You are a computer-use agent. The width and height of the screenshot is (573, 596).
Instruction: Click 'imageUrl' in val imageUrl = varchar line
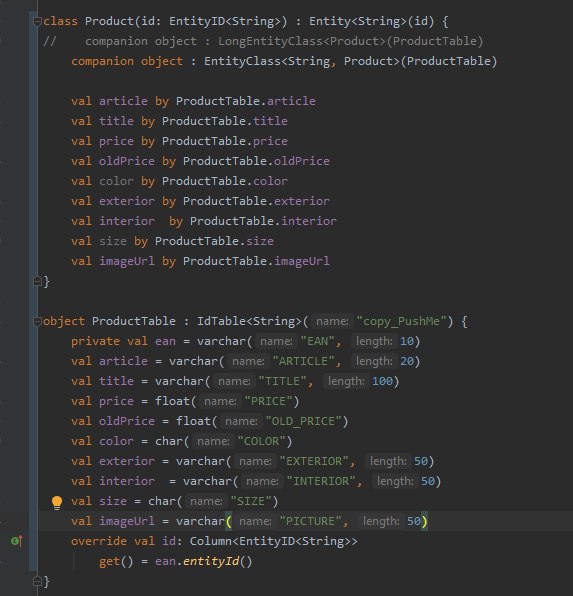pos(127,522)
